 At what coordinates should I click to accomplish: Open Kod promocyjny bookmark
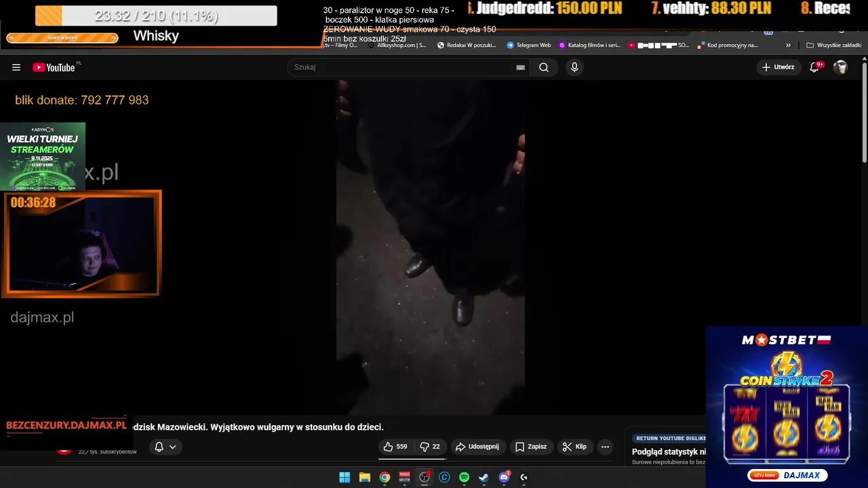pos(727,45)
